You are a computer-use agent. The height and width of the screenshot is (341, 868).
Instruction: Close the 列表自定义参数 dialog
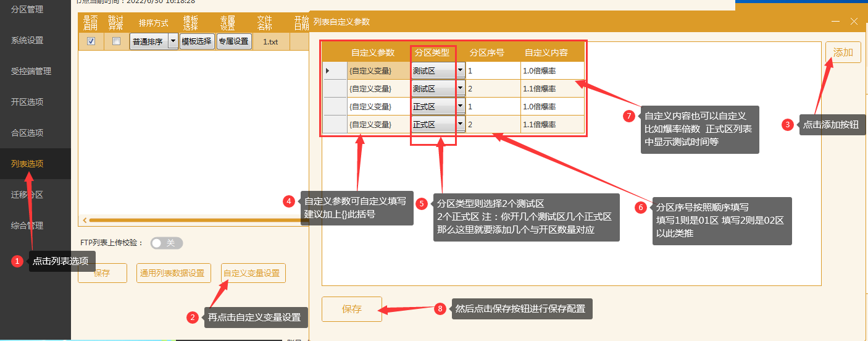[x=854, y=21]
